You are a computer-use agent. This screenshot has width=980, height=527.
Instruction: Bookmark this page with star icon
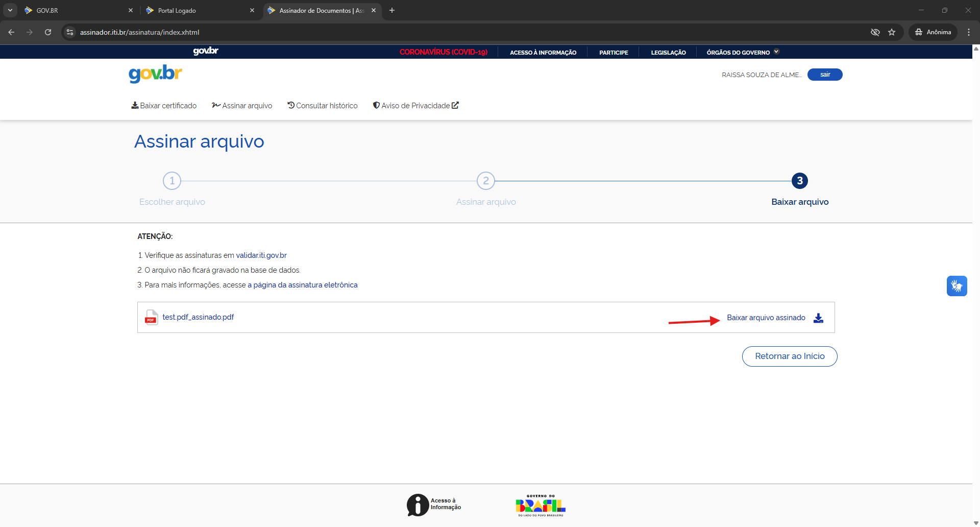coord(892,32)
